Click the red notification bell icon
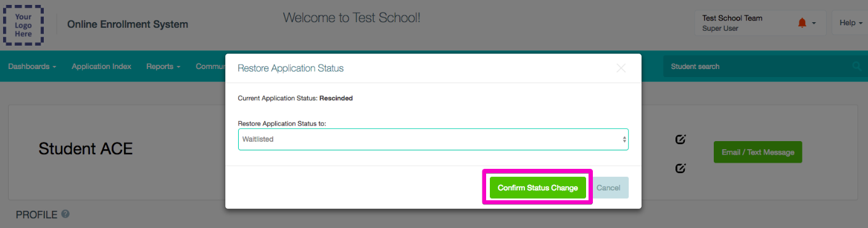Screen dimensions: 868x228 click(x=802, y=23)
